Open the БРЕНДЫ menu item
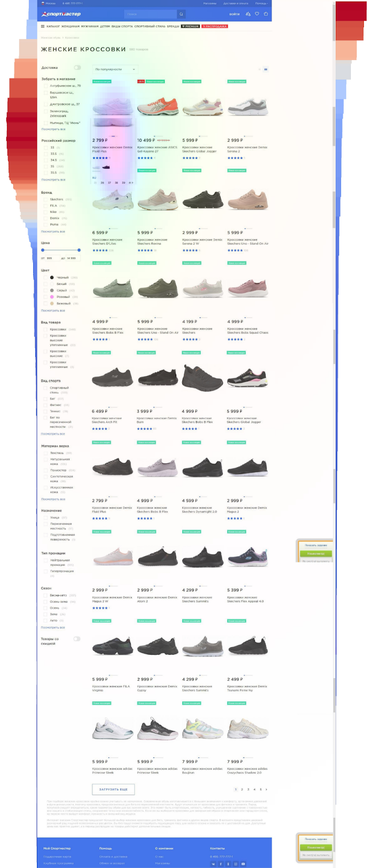This screenshot has height=868, width=378. 173,26
